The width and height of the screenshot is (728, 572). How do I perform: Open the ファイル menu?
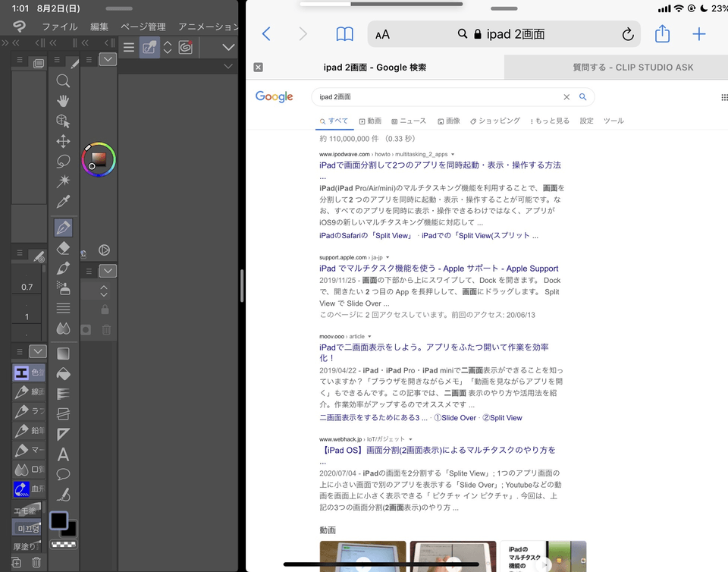59,27
